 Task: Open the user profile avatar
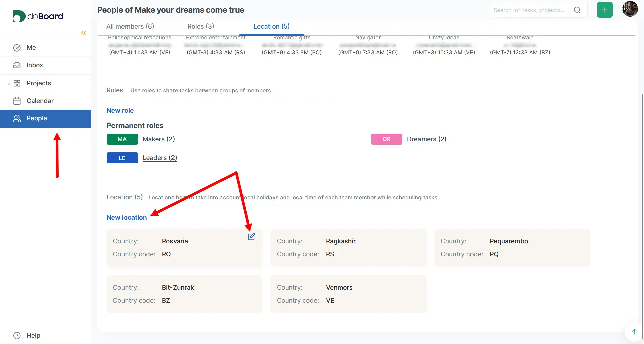pos(630,9)
